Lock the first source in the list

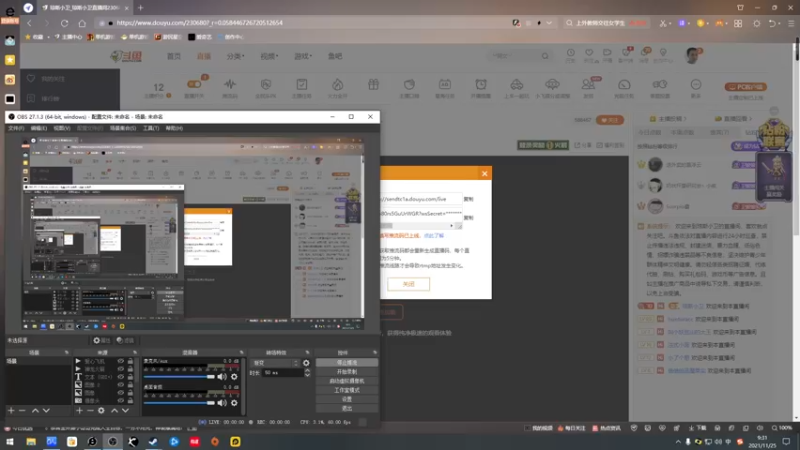(130, 361)
